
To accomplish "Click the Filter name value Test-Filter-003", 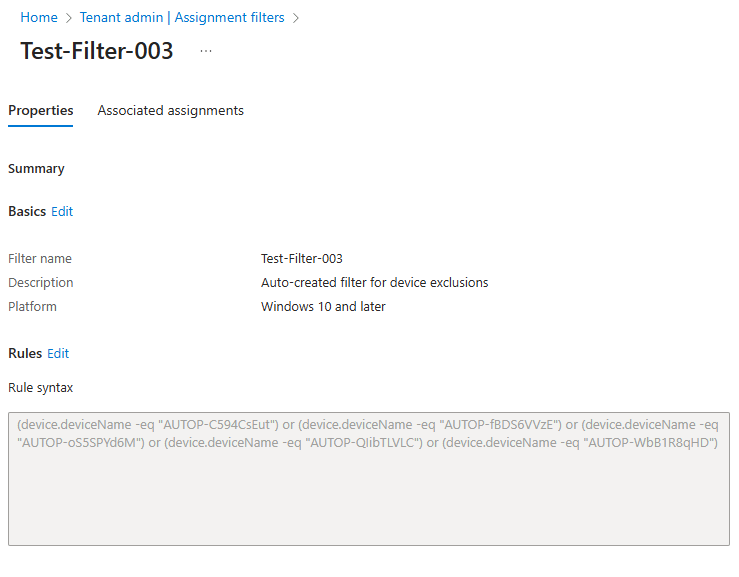I will [302, 259].
